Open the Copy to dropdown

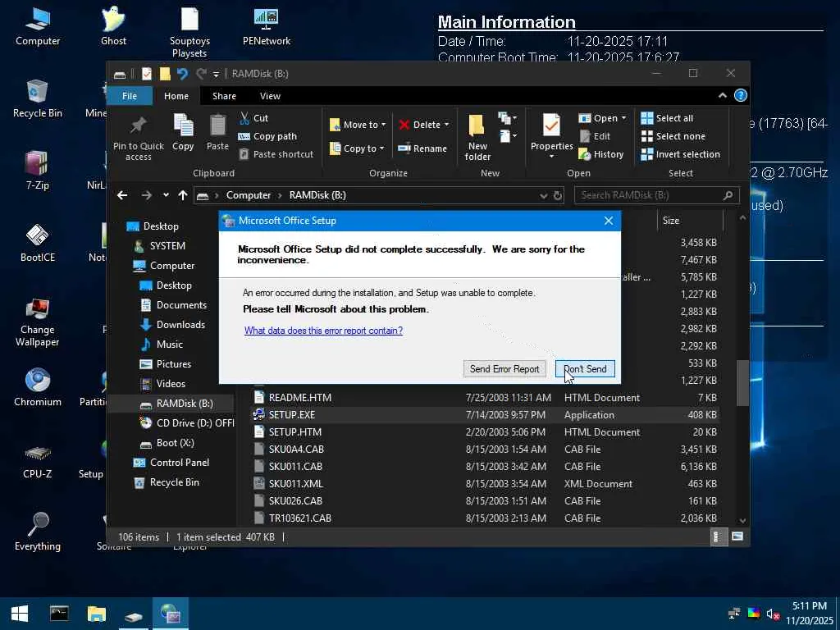click(357, 148)
